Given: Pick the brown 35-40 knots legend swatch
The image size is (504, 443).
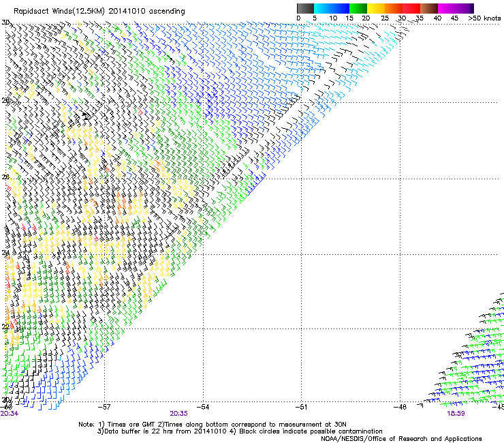Looking at the screenshot, I should (x=429, y=8).
